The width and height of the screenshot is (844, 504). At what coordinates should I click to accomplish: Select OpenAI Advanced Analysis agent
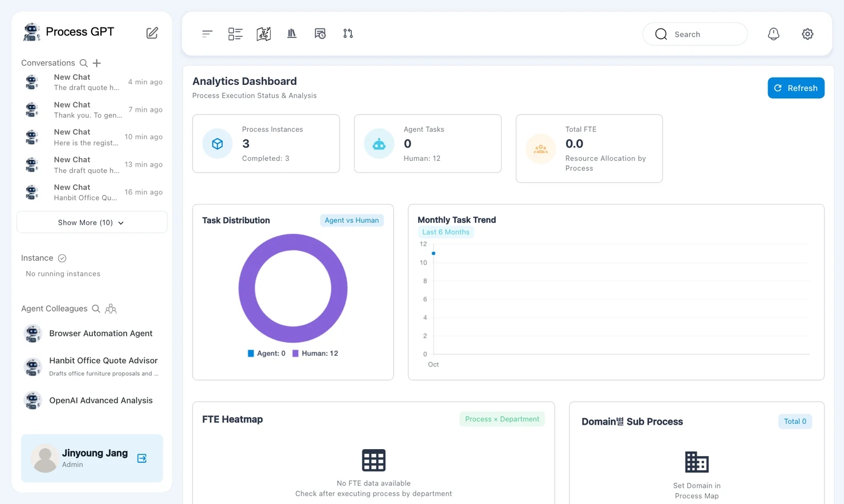92,400
